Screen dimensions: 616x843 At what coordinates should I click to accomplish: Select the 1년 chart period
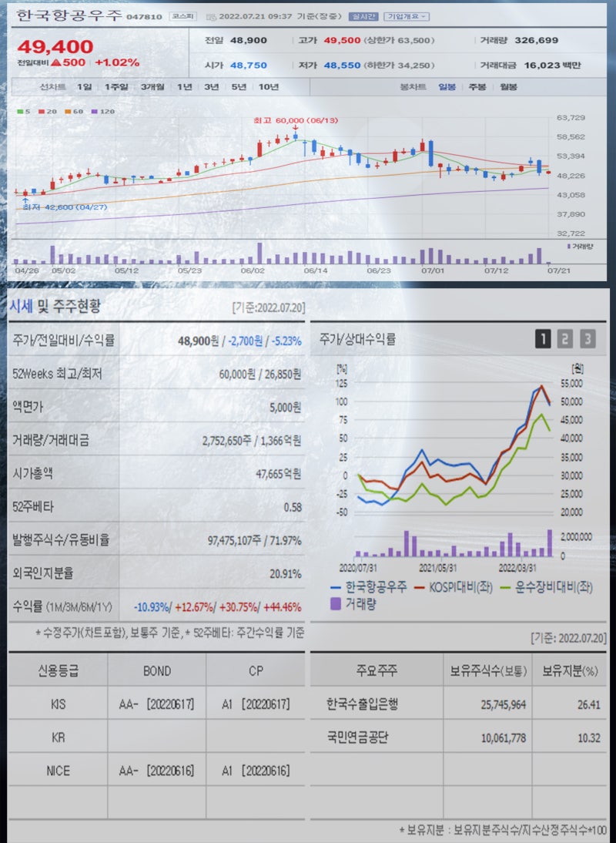(185, 88)
